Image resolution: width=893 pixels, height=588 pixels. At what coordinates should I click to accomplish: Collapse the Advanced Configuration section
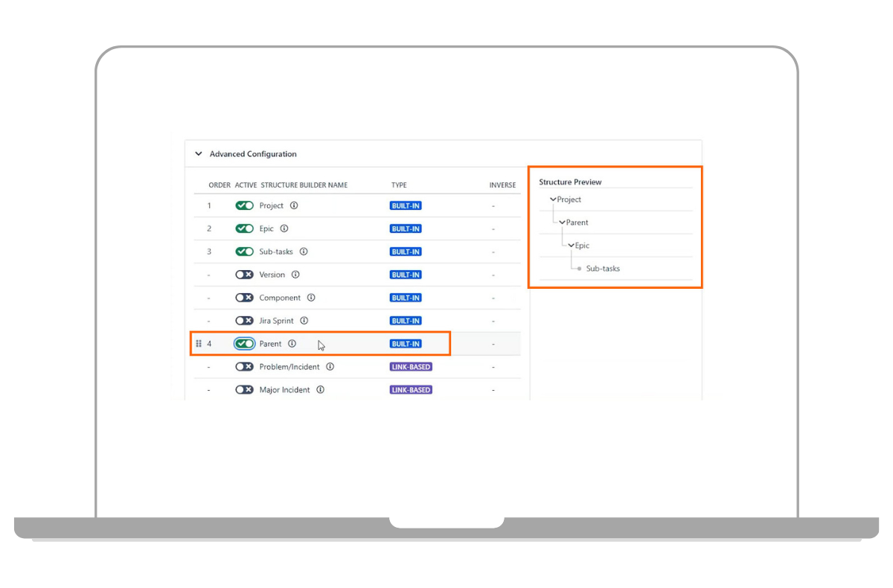click(199, 153)
